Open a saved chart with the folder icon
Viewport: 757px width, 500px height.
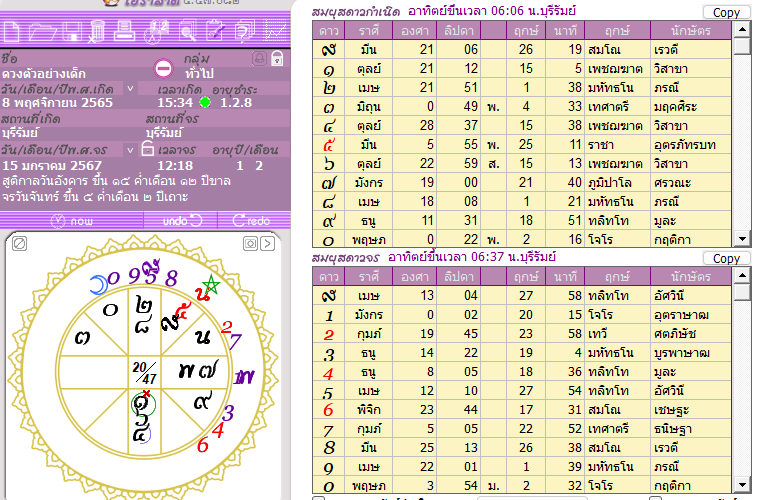(40, 30)
